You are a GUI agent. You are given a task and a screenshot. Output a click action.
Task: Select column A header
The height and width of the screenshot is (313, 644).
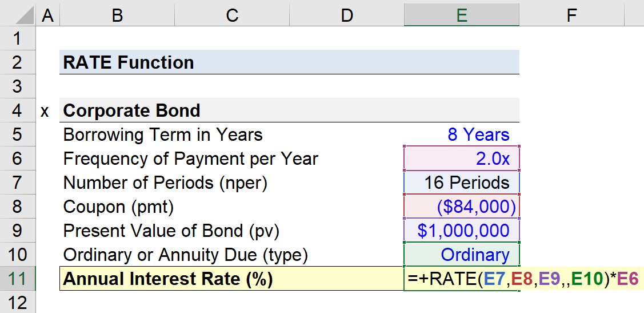tap(47, 15)
